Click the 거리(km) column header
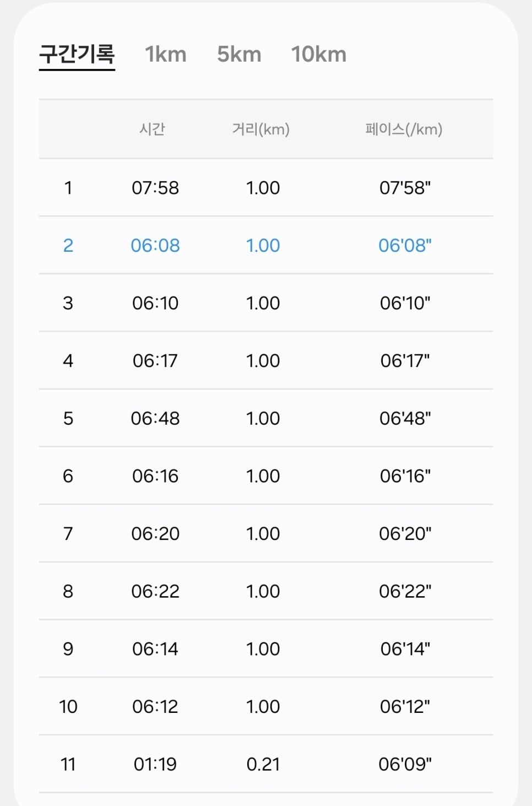This screenshot has width=532, height=806. pyautogui.click(x=261, y=129)
